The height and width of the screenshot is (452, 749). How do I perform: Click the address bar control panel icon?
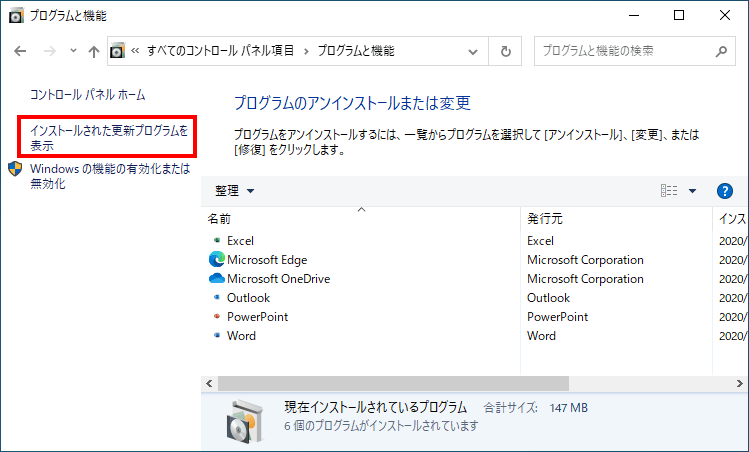118,51
